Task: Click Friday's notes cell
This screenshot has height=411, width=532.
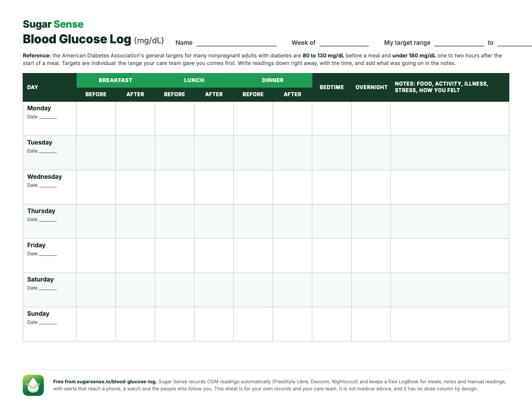Action: click(450, 256)
